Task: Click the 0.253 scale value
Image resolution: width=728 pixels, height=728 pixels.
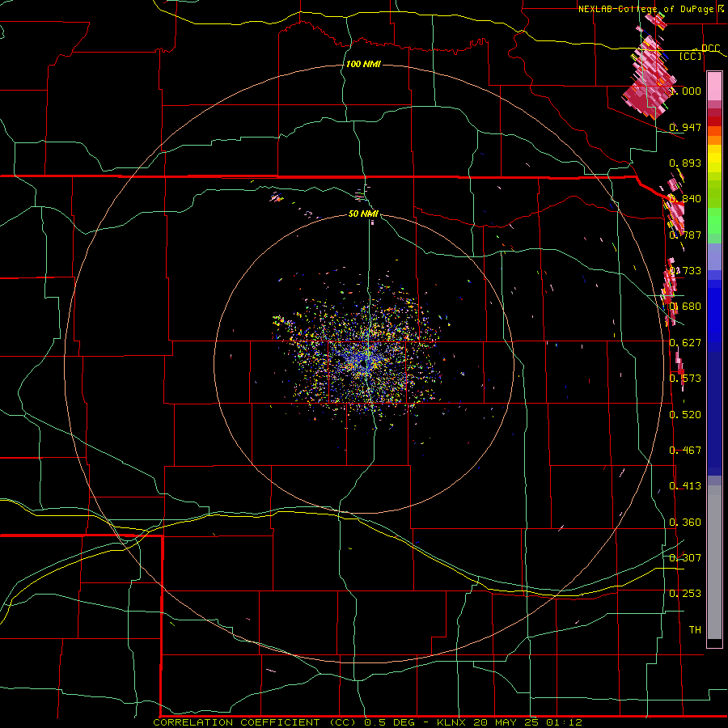Action: (685, 594)
